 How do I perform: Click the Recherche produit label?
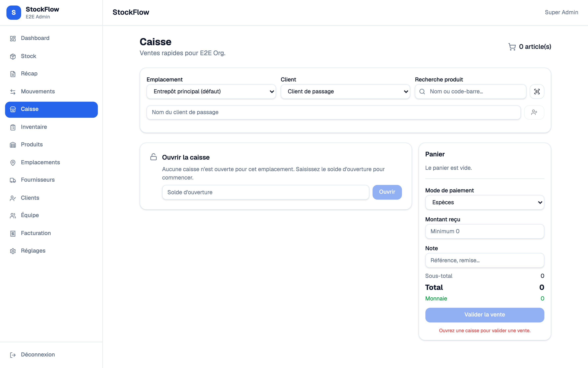pos(439,80)
